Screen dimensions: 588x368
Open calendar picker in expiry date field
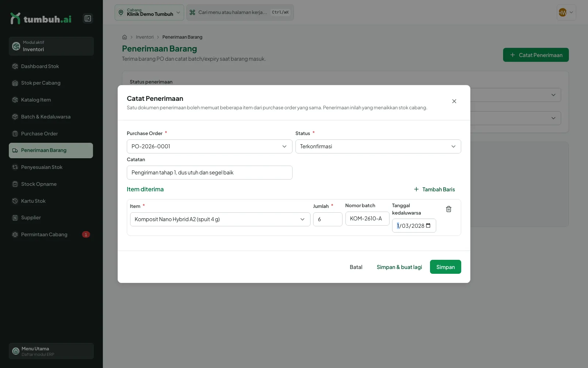428,226
